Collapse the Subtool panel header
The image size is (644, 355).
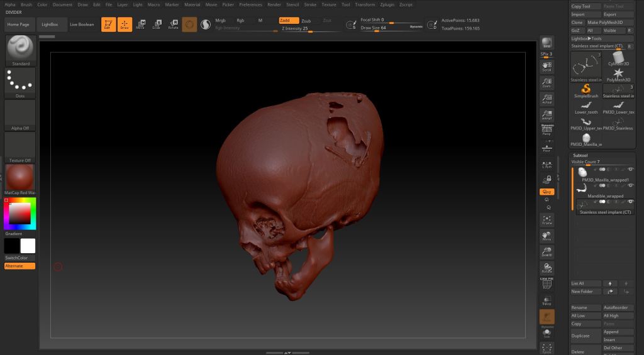pos(580,155)
